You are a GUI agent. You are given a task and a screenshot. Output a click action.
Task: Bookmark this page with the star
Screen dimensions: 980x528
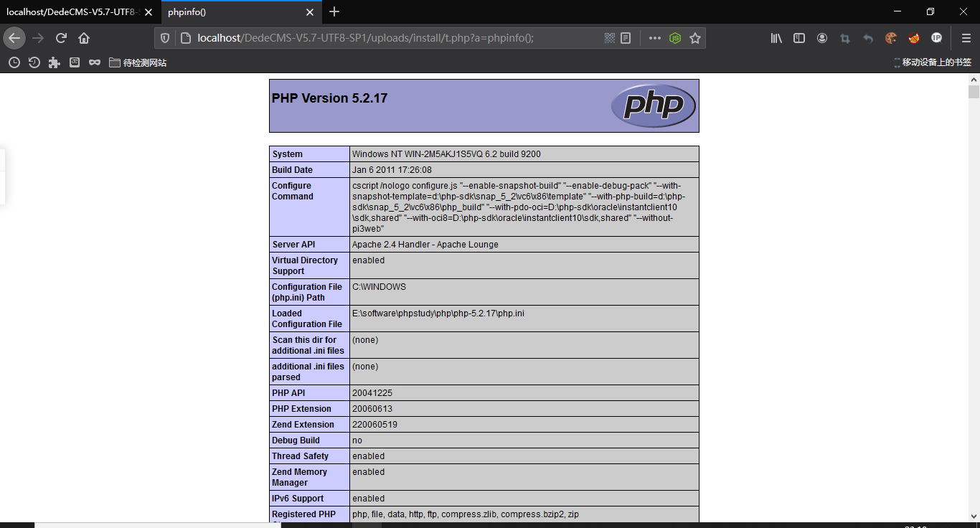click(694, 38)
